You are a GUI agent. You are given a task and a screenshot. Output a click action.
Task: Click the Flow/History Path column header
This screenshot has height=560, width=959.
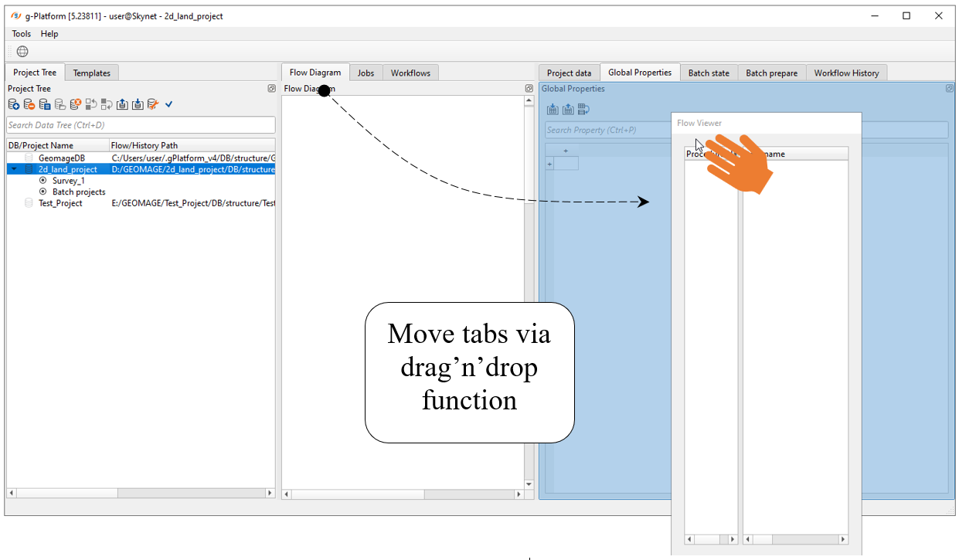(x=192, y=145)
